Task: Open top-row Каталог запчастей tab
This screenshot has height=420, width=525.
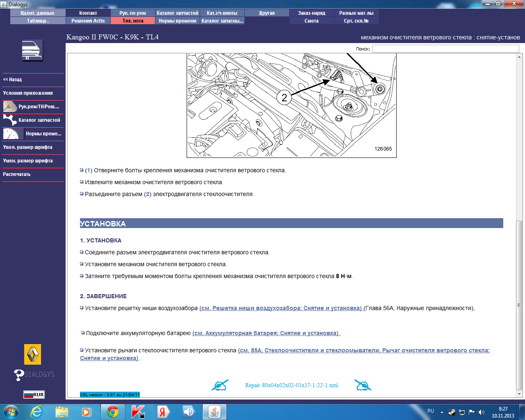Action: pos(178,13)
